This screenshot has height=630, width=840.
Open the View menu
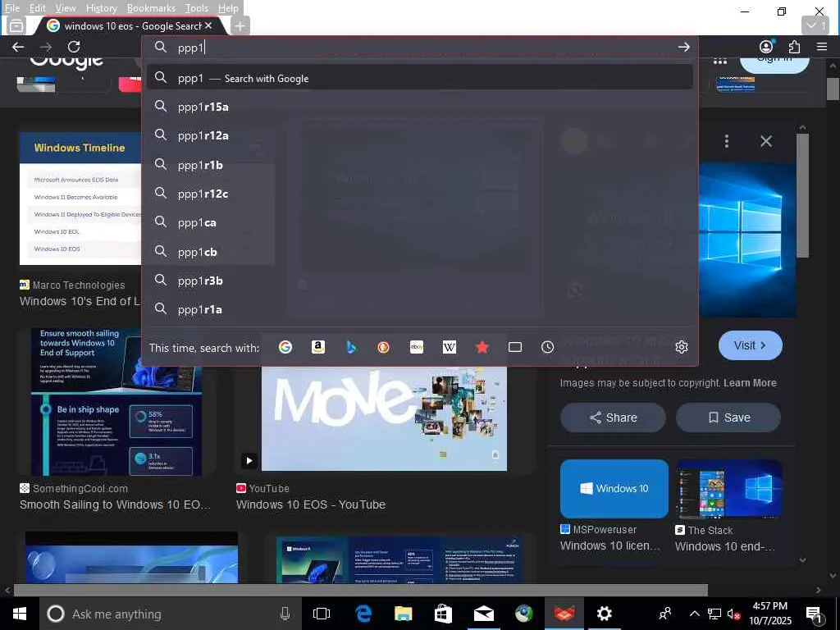[x=66, y=8]
